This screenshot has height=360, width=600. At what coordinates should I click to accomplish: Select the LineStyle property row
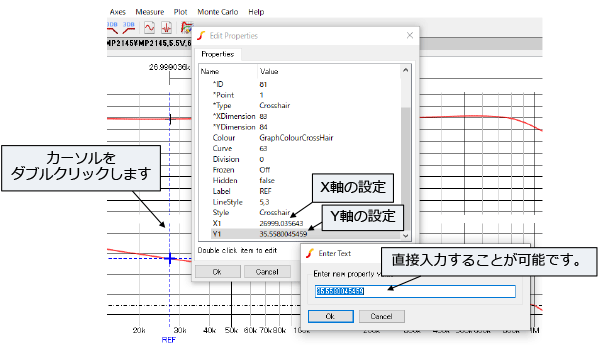pyautogui.click(x=305, y=202)
